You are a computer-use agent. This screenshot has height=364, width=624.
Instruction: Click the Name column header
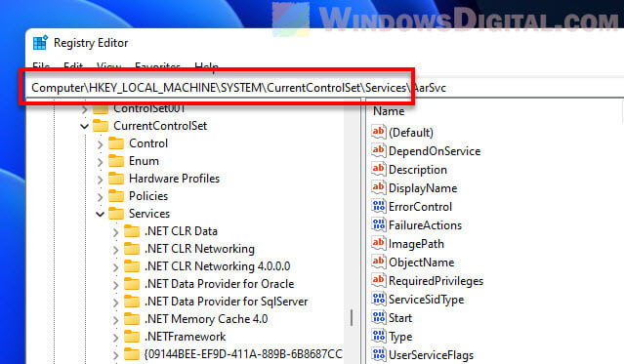(389, 111)
